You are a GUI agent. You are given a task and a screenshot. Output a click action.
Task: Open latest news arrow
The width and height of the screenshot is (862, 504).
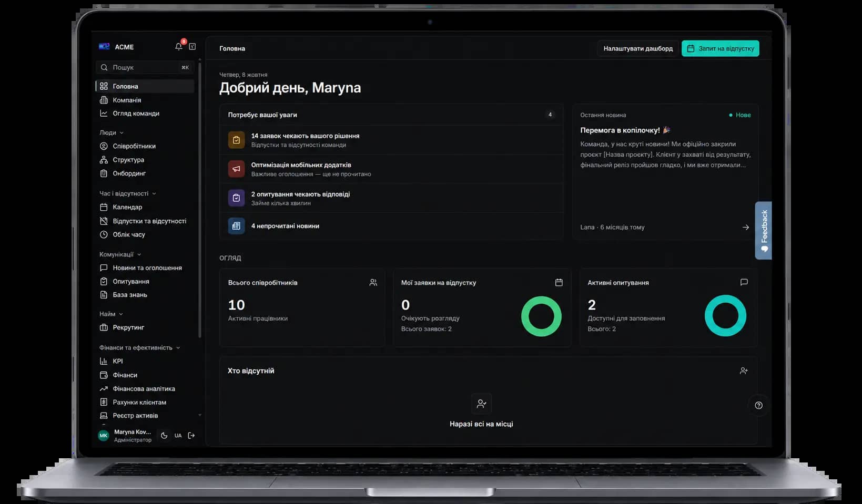[745, 228]
